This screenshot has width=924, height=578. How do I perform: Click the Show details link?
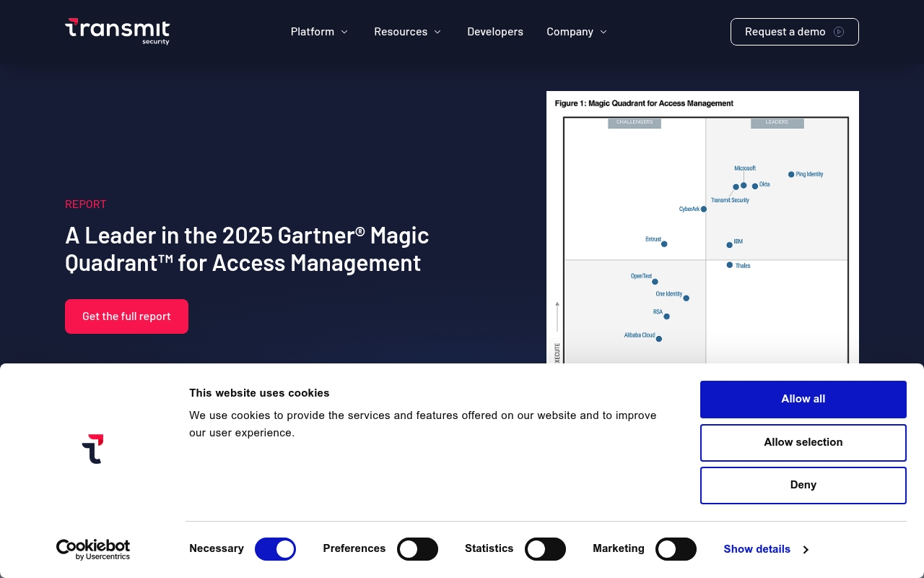[x=757, y=549]
